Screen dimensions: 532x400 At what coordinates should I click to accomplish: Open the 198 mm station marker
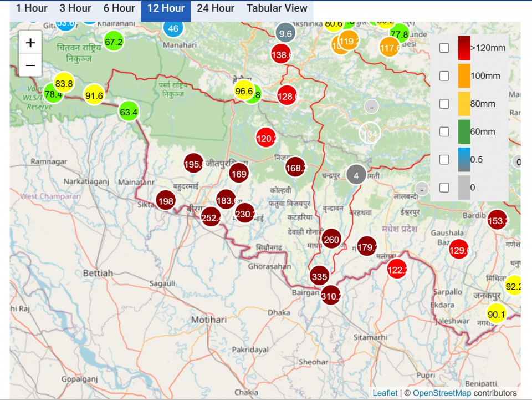166,200
